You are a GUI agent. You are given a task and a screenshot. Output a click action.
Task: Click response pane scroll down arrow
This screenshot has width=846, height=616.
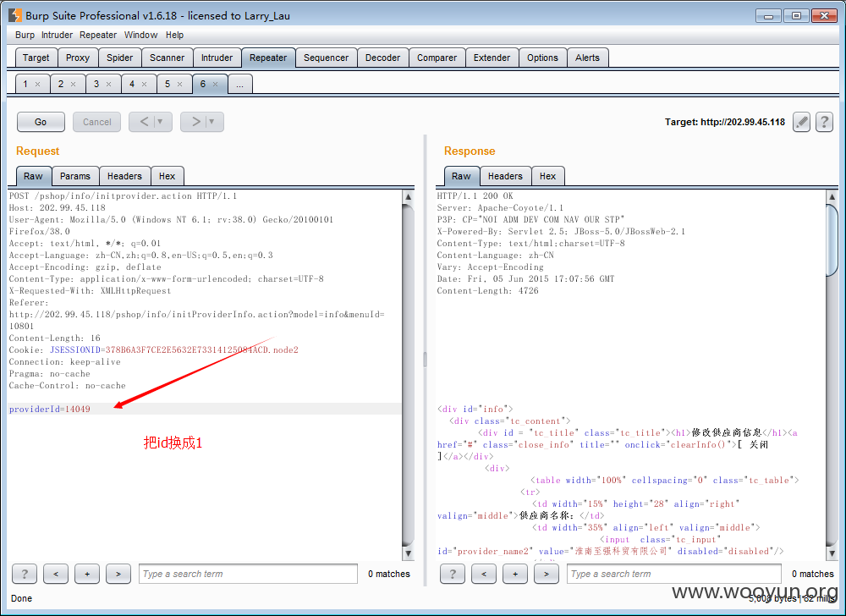832,553
